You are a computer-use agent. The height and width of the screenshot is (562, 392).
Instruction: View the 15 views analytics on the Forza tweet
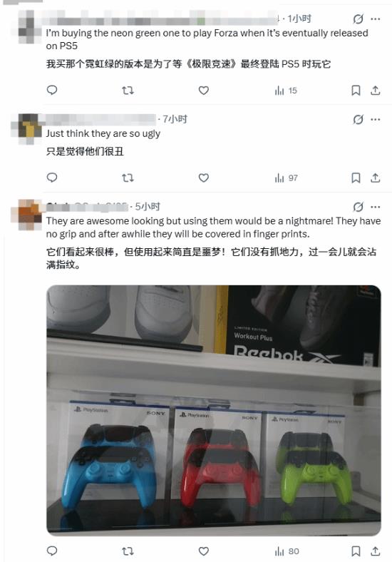[286, 91]
